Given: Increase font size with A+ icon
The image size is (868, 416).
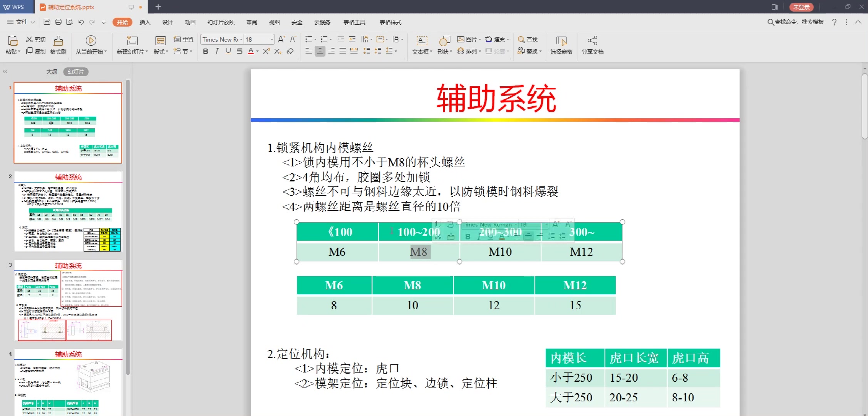Looking at the screenshot, I should (x=282, y=39).
